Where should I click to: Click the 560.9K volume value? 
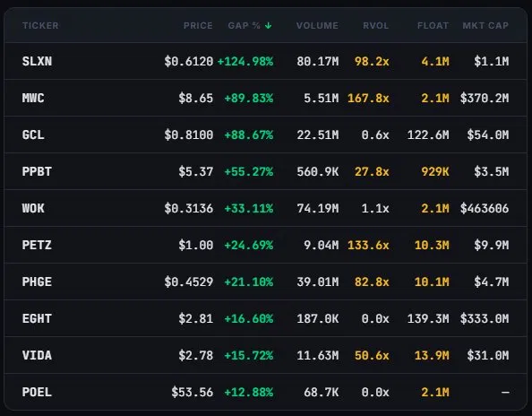(x=318, y=171)
